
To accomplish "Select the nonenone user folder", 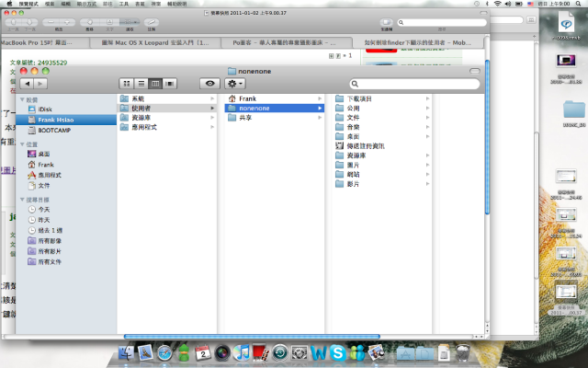I will click(x=275, y=109).
